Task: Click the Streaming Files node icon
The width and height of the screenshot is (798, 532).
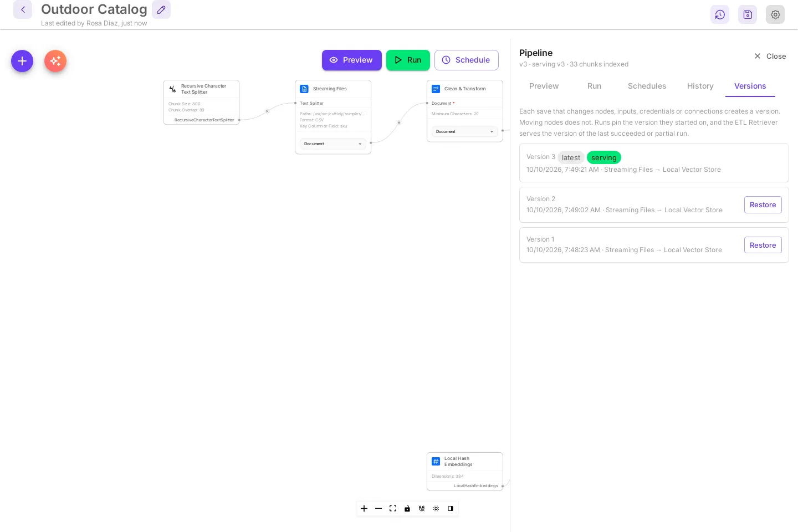Action: point(304,89)
